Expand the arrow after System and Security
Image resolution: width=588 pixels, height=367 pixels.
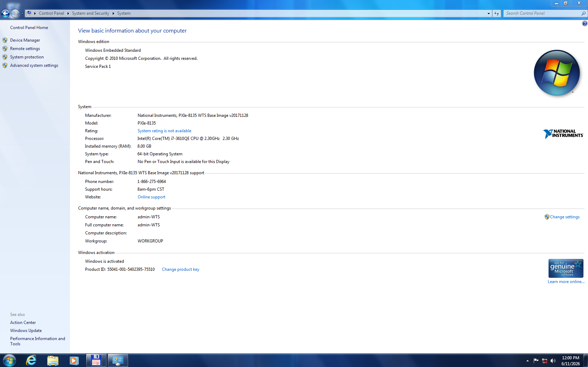click(113, 13)
